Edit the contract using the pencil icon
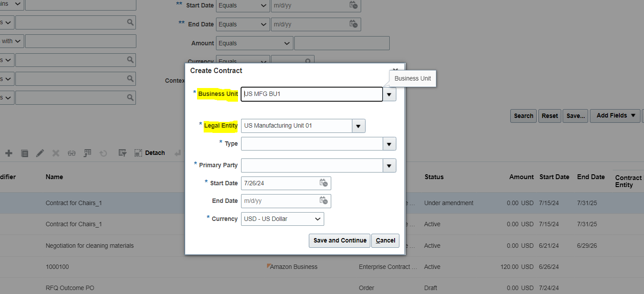Image resolution: width=644 pixels, height=294 pixels. point(40,153)
